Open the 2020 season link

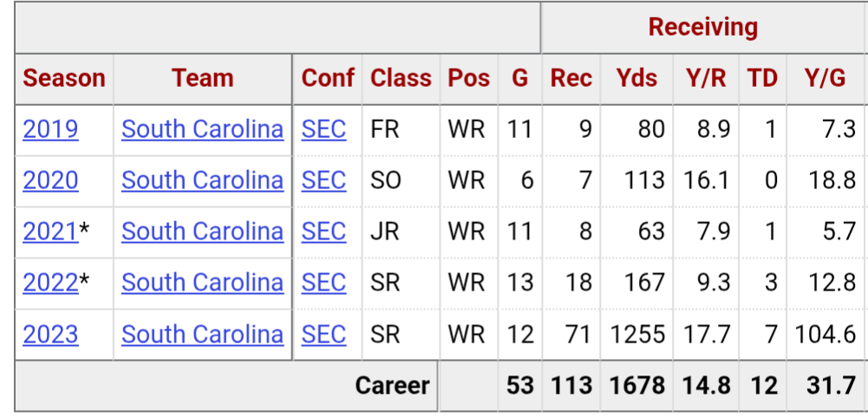50,180
